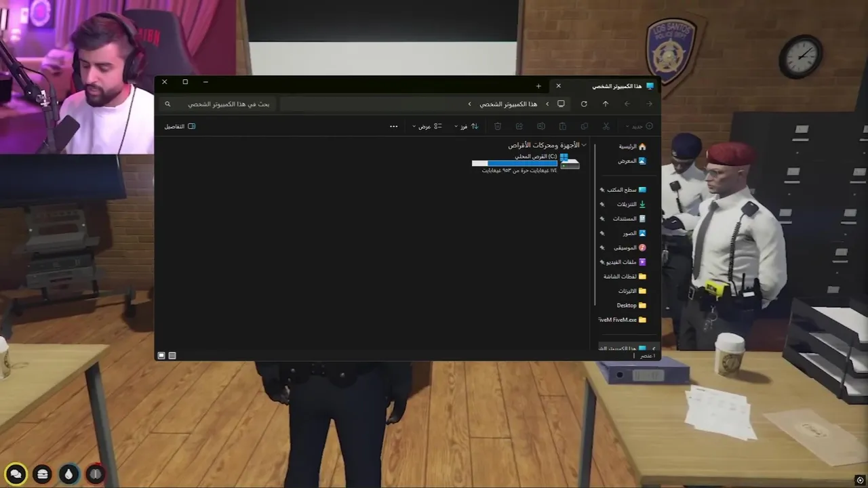
Task: Open the New (جديد) dropdown
Action: click(638, 126)
